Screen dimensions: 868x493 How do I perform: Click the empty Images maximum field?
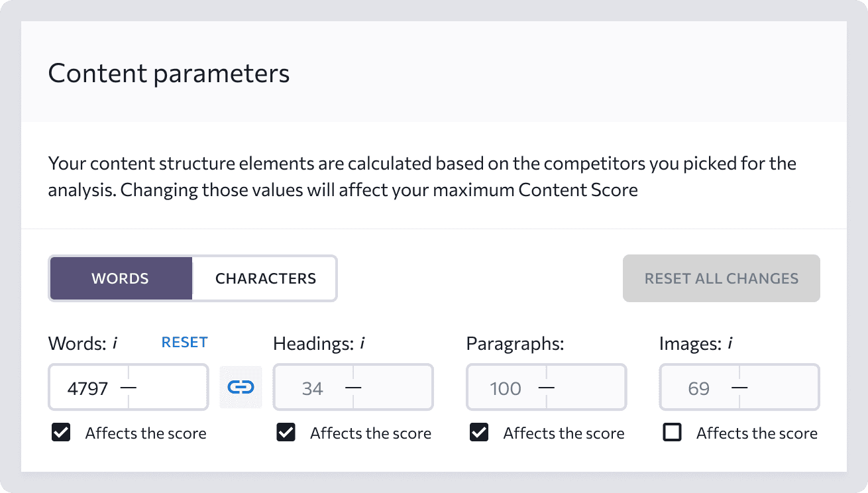[x=779, y=388]
